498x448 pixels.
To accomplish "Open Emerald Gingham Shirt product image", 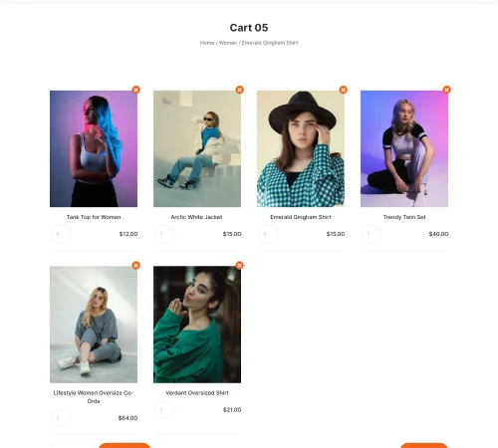I will tap(301, 148).
